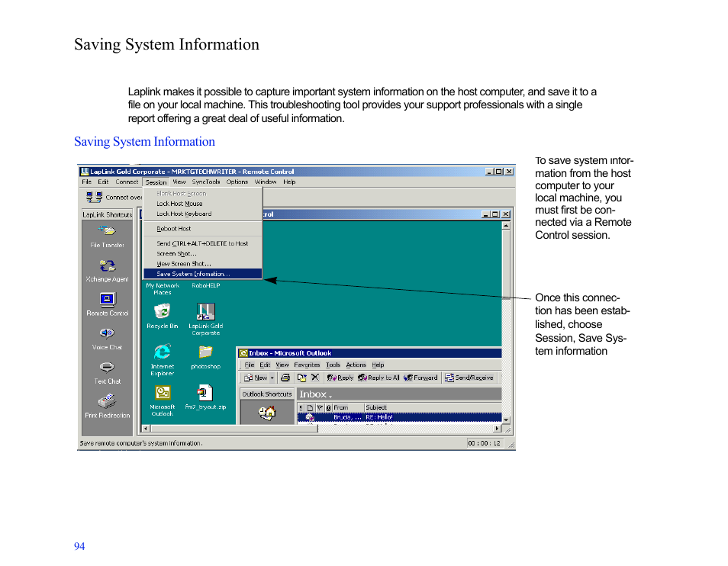Start Voice Chat from the shortcuts bar
Image resolution: width=728 pixels, height=566 pixels.
click(107, 333)
